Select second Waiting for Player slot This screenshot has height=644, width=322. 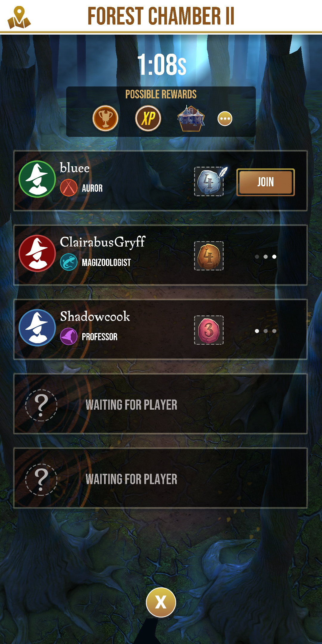point(160,478)
